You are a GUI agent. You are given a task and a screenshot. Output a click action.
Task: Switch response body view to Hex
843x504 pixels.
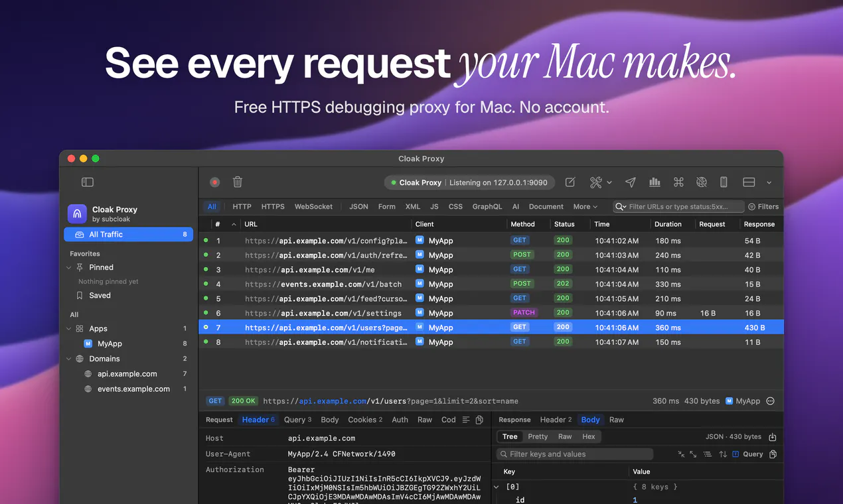click(x=589, y=436)
